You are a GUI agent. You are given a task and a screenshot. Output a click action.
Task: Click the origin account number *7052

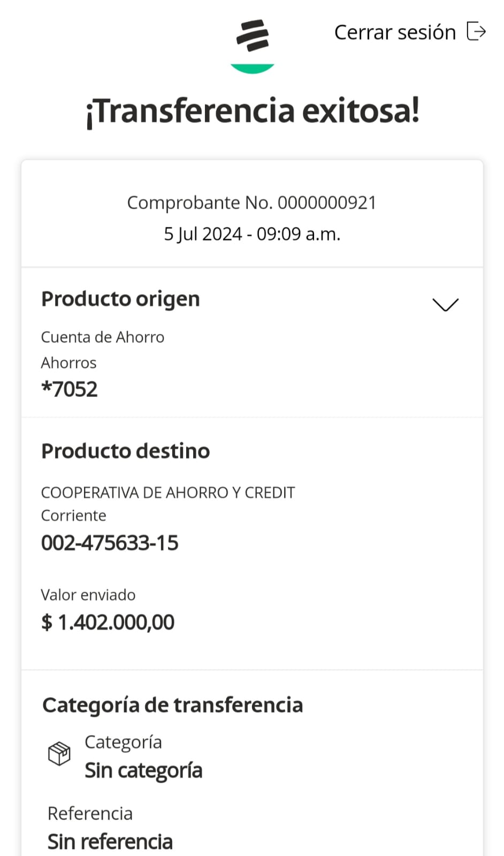70,389
